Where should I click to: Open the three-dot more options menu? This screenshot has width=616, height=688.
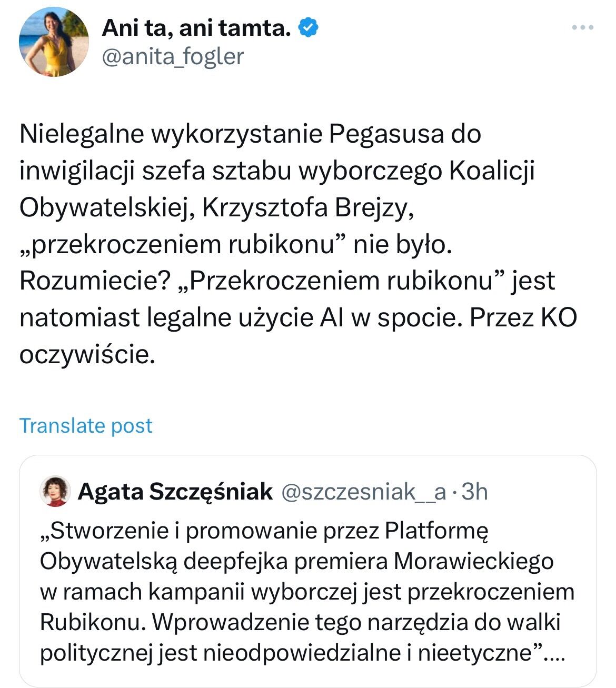tap(582, 27)
